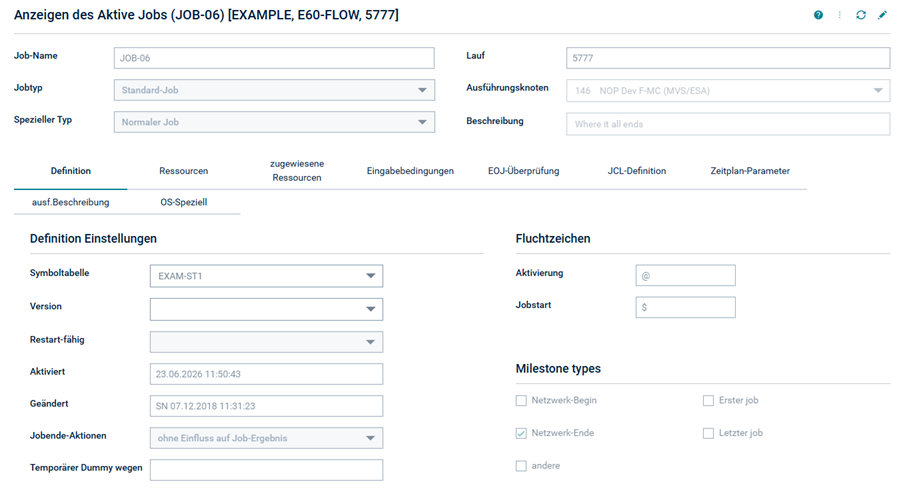The width and height of the screenshot is (897, 496).
Task: Open the Zeitplan-Parameter tab
Action: click(x=750, y=170)
